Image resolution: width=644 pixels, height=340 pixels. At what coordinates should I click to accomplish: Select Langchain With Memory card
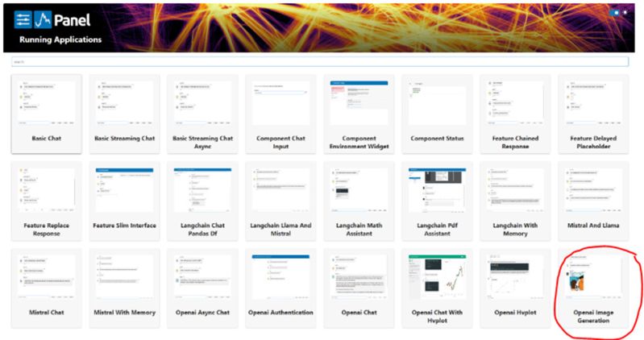click(515, 201)
